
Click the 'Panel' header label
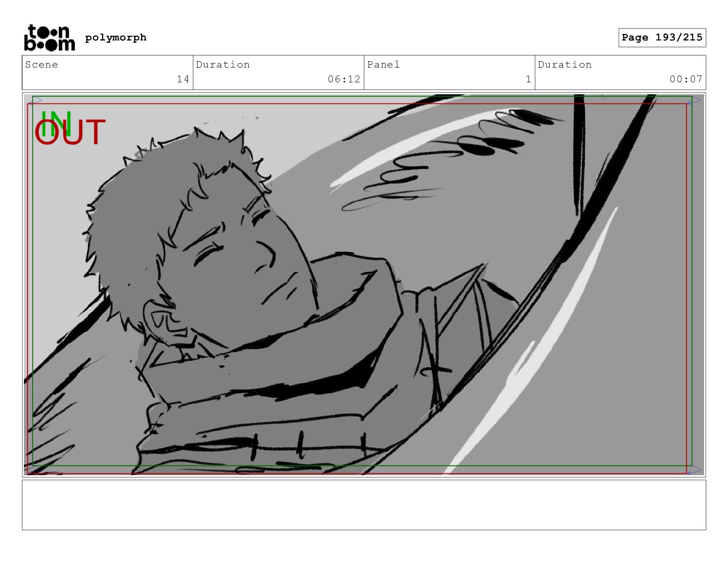coord(383,64)
